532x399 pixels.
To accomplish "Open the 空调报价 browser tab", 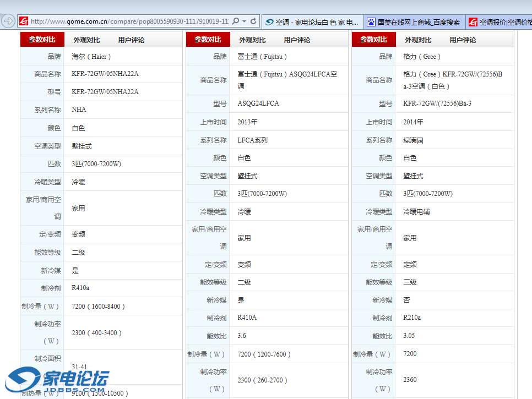I will 500,22.
